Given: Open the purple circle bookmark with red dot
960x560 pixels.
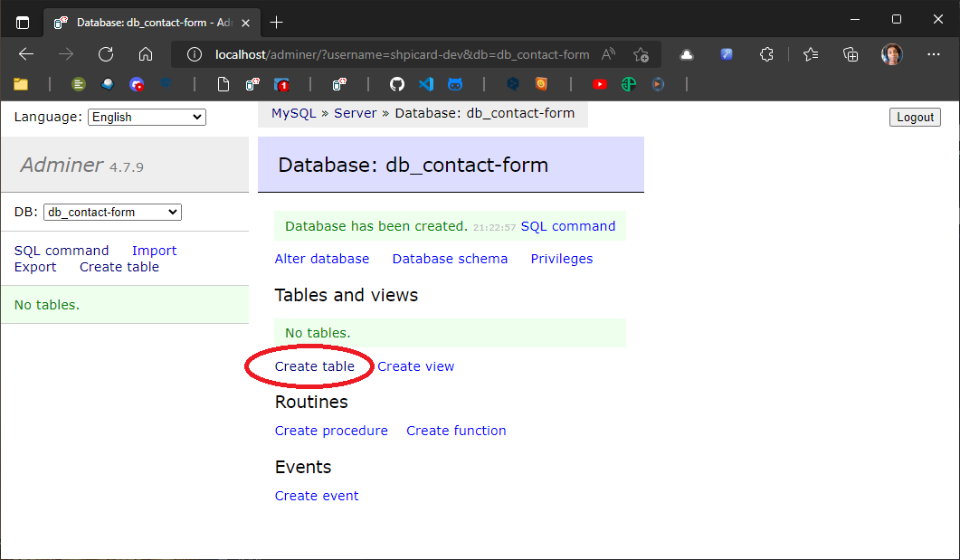Looking at the screenshot, I should click(x=137, y=84).
